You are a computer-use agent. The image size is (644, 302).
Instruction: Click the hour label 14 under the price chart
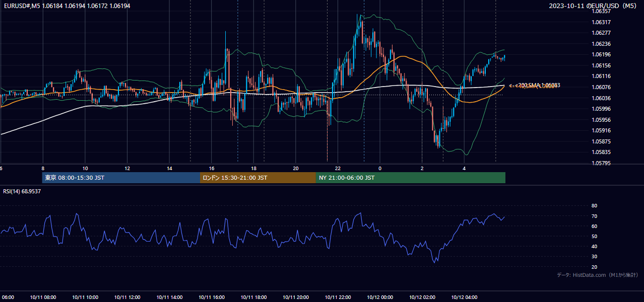[169, 168]
